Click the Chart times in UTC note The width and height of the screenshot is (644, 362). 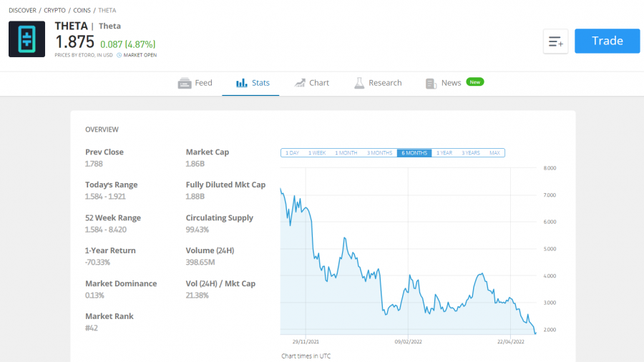coord(306,356)
